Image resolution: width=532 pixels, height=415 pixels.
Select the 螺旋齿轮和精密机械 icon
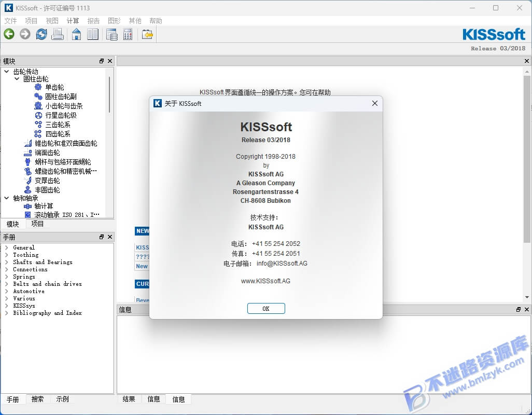(x=28, y=171)
